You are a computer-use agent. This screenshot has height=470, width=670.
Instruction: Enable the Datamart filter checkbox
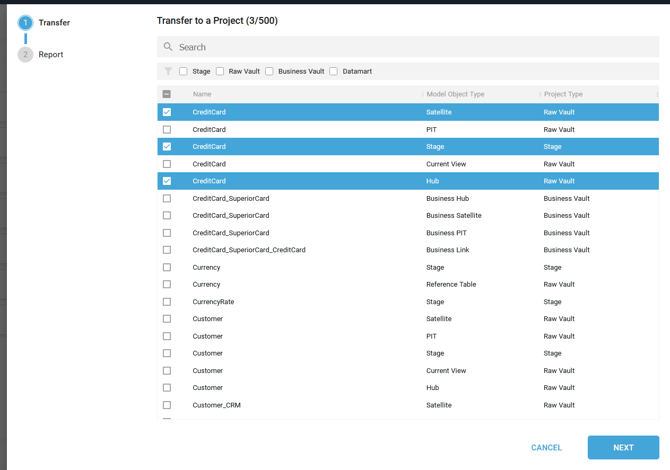pyautogui.click(x=334, y=72)
